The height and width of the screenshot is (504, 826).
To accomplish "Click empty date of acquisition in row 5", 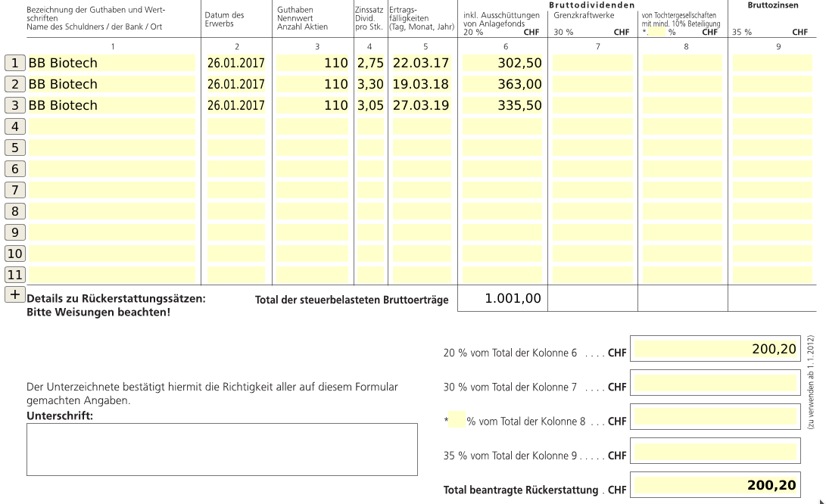I will click(236, 148).
